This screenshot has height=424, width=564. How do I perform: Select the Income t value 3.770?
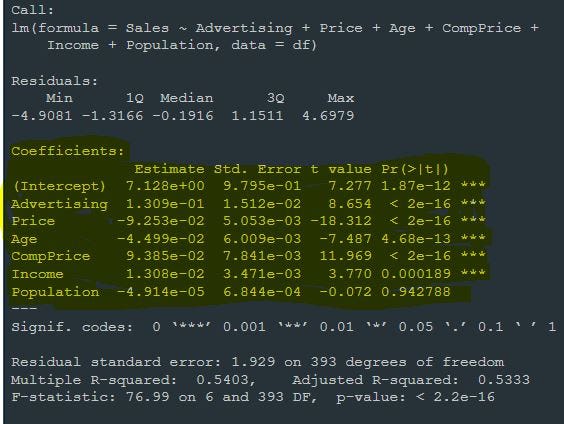350,274
